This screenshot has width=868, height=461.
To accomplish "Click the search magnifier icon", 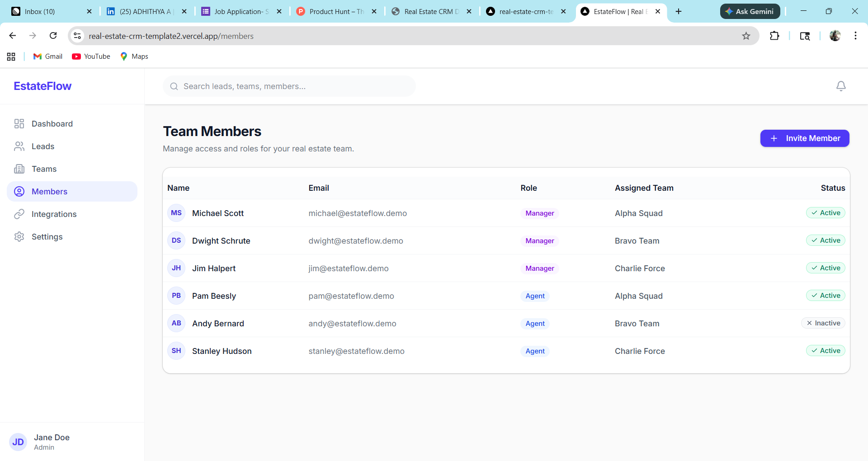I will pos(174,86).
